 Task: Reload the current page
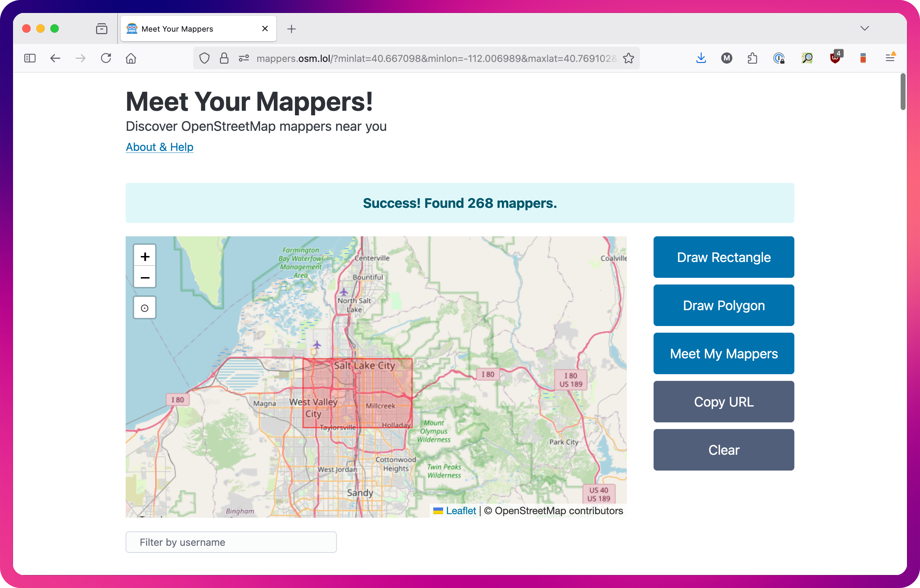coord(106,58)
